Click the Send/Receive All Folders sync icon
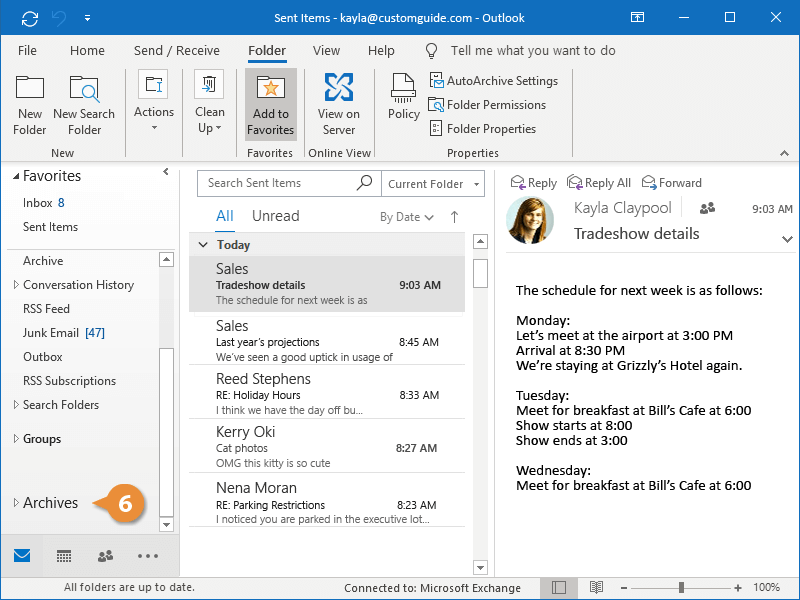The height and width of the screenshot is (600, 800). point(30,18)
